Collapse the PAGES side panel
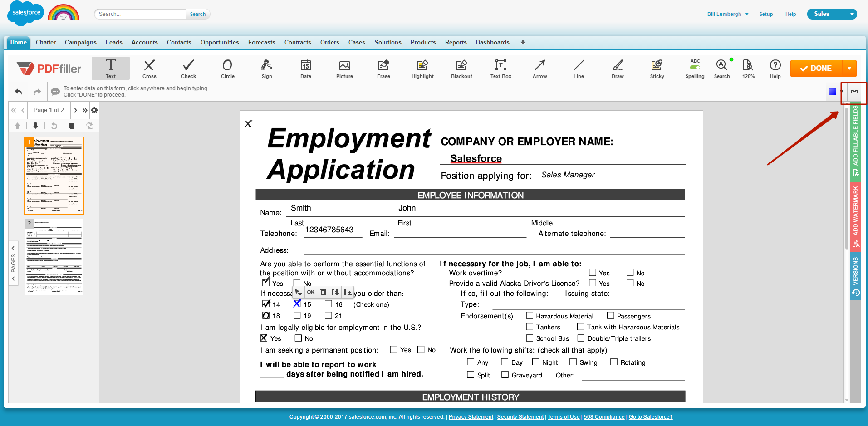Viewport: 868px width, 426px height. pyautogui.click(x=13, y=263)
